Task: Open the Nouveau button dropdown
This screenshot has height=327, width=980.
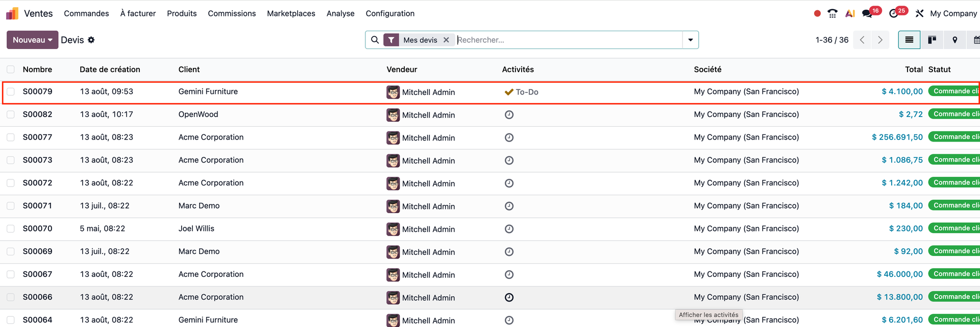Action: [x=32, y=40]
